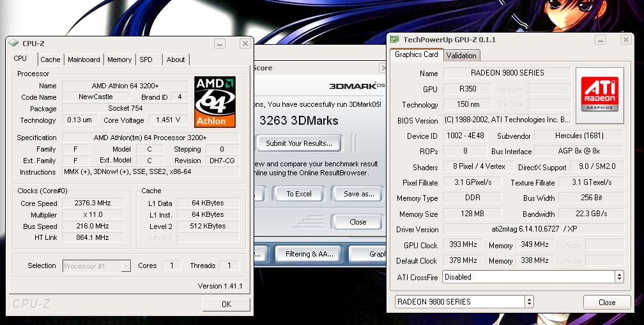Open the Memory tab in CPU-Z
Image resolution: width=644 pixels, height=325 pixels.
click(119, 59)
